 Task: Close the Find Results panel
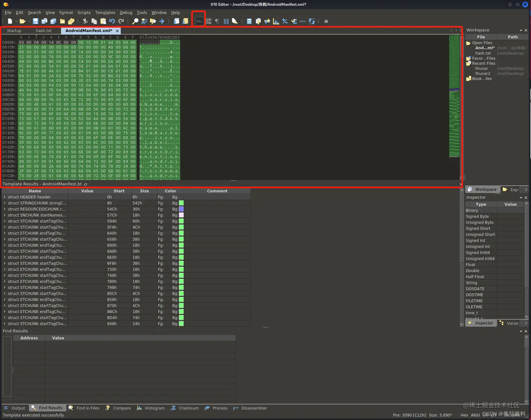526,331
